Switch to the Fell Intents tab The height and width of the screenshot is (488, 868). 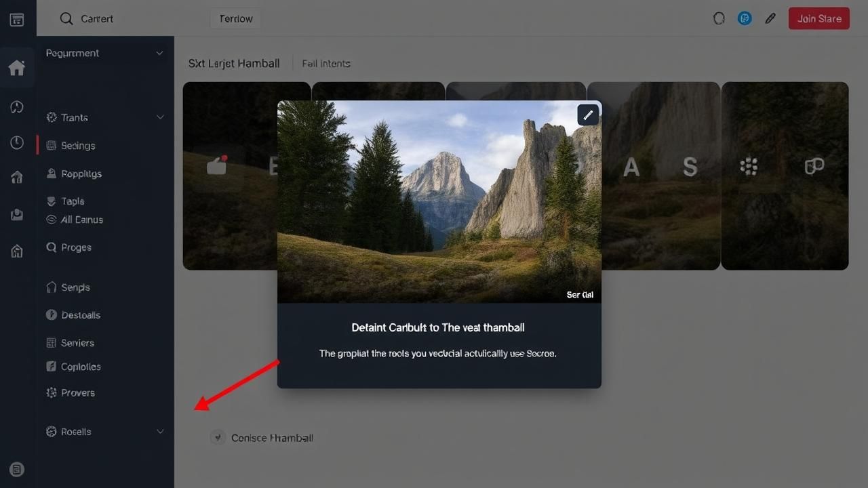[x=326, y=63]
